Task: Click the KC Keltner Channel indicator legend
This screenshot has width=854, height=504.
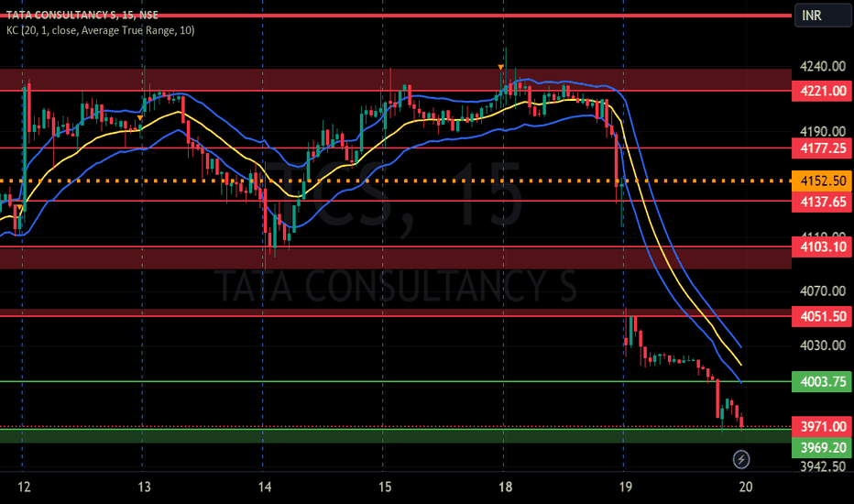Action: [100, 30]
